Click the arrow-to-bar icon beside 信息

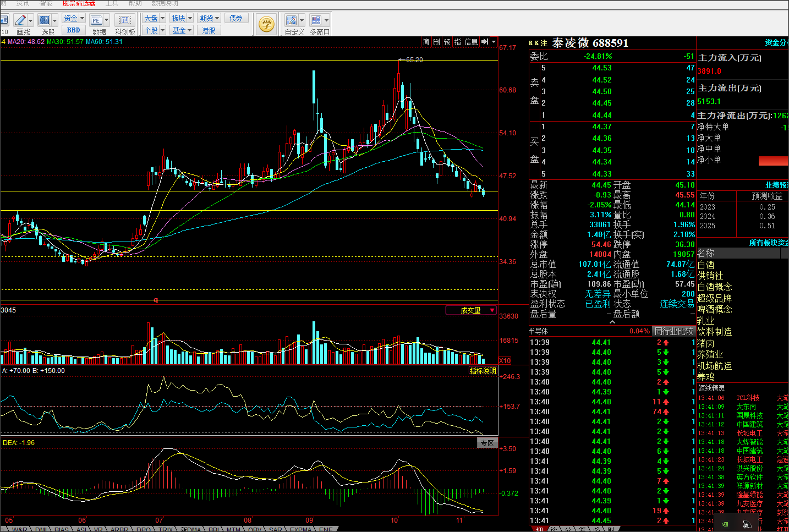(484, 42)
